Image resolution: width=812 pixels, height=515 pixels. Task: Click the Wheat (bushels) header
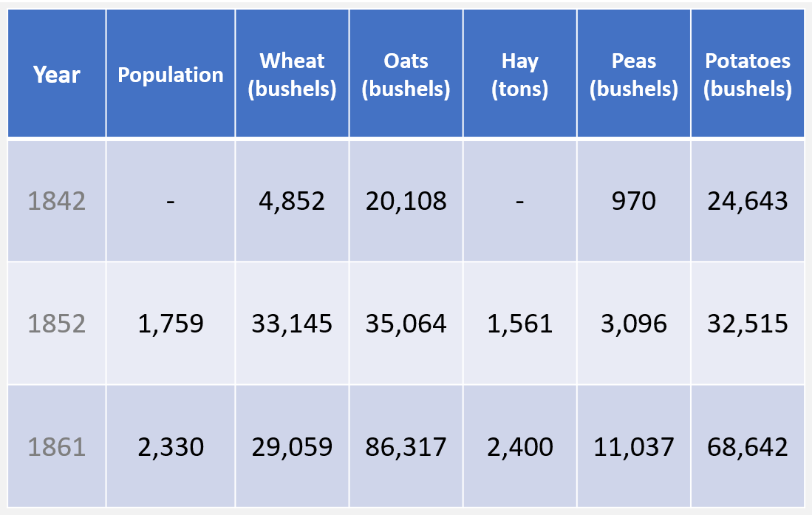pos(293,75)
